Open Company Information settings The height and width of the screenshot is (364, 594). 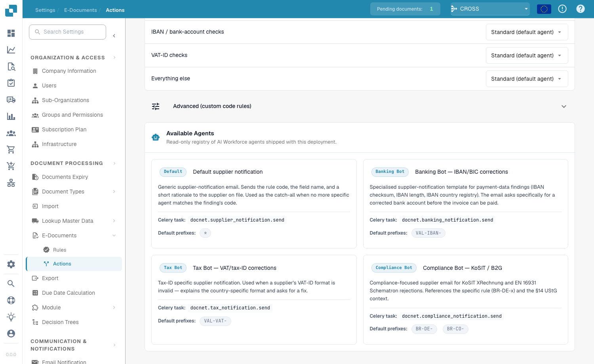(x=69, y=71)
